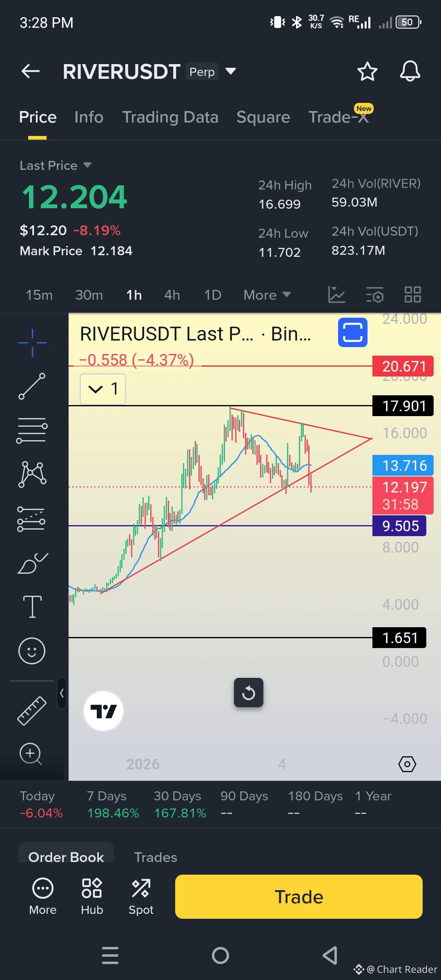Image resolution: width=441 pixels, height=980 pixels.
Task: Expand the indicator legend chevron labeled 1
Action: click(103, 389)
